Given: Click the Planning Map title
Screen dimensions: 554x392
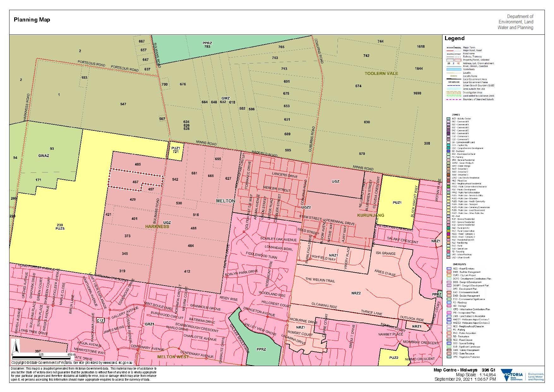Looking at the screenshot, I should (32, 20).
